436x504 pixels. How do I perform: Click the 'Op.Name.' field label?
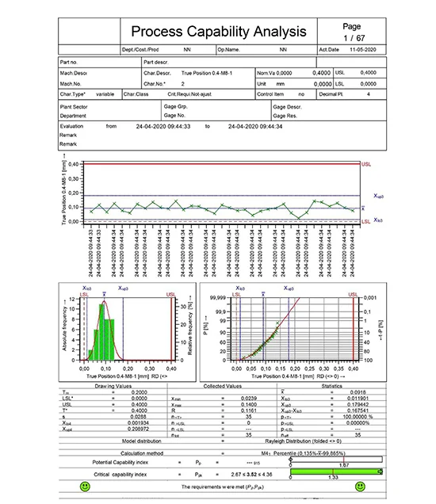228,50
